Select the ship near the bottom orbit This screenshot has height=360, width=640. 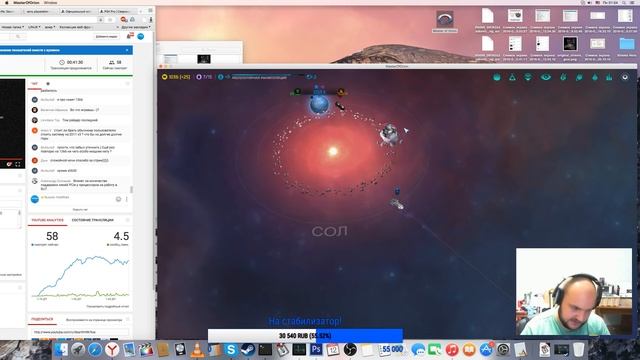point(397,204)
